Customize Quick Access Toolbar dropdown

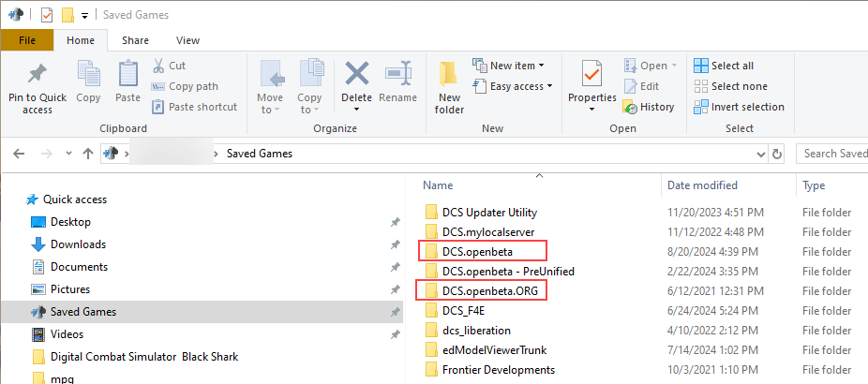(x=84, y=16)
